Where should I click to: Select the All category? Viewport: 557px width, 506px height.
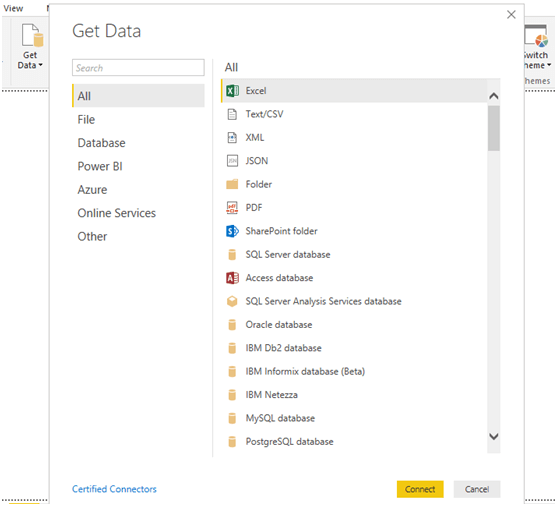(139, 96)
